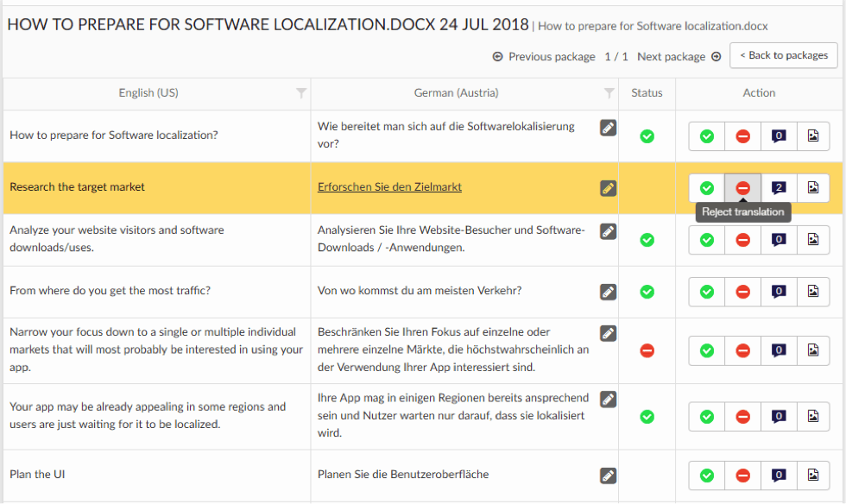
Task: Open the German (Austria) column filter
Action: (609, 93)
